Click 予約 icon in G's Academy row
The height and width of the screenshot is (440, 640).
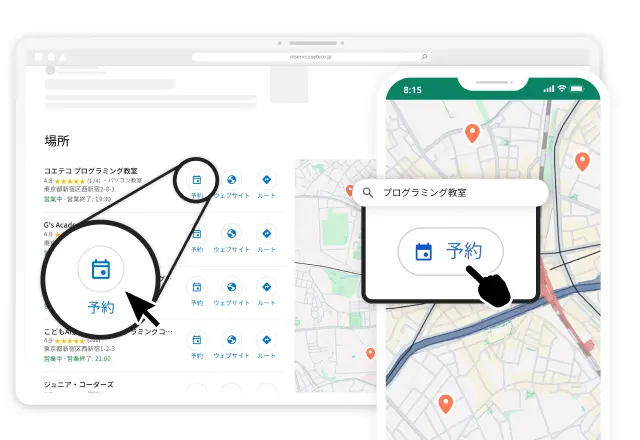pos(197,234)
